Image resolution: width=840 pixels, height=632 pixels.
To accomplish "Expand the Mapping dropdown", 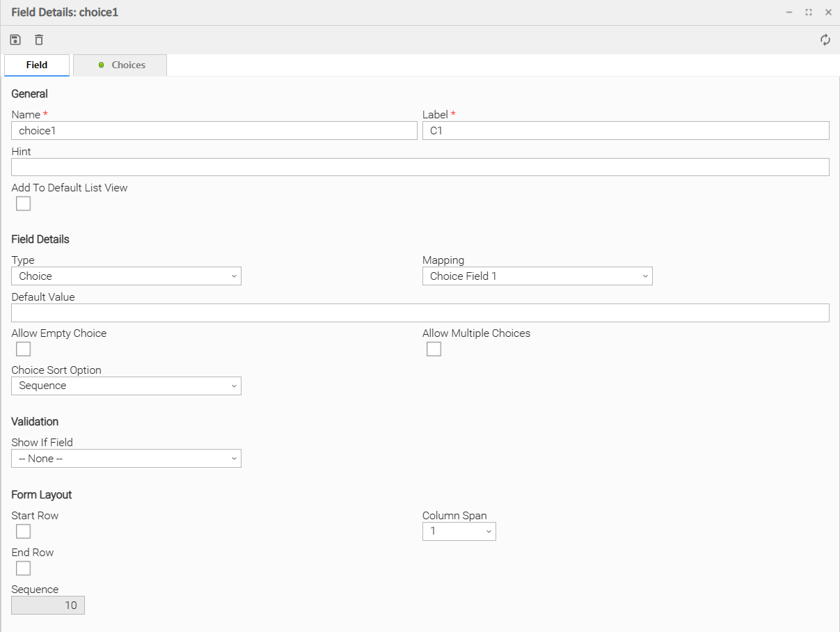I will [x=537, y=276].
